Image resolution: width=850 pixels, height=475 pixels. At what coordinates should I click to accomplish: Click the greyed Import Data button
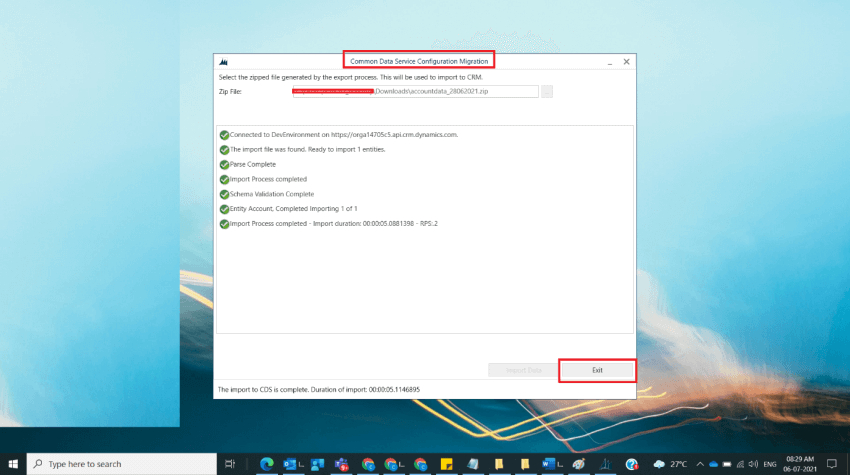(x=523, y=370)
